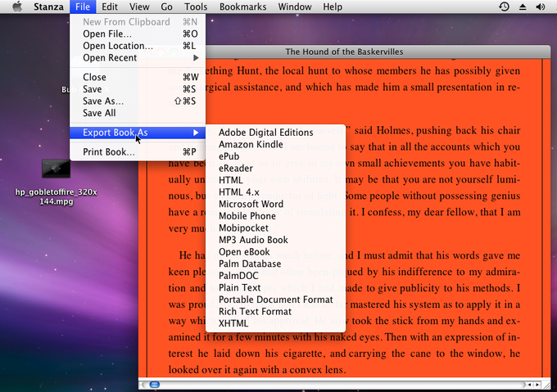
Task: Export book as eReader
Action: tap(276, 168)
